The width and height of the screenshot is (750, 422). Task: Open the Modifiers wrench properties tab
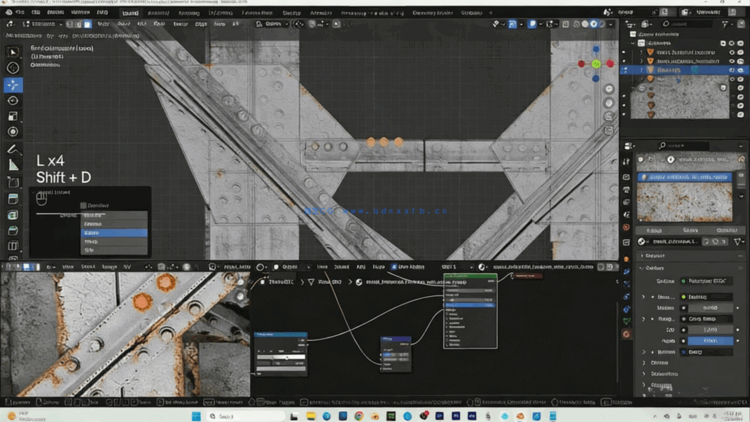(x=627, y=272)
